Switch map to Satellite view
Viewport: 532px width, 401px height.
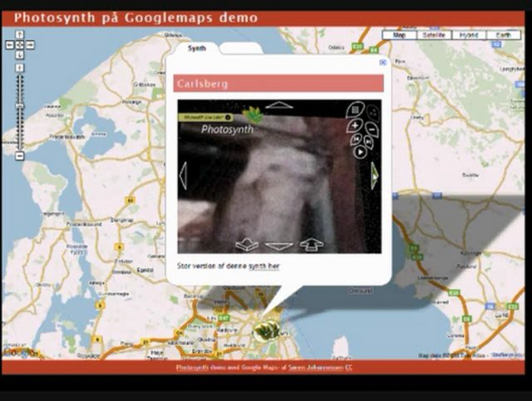click(434, 35)
